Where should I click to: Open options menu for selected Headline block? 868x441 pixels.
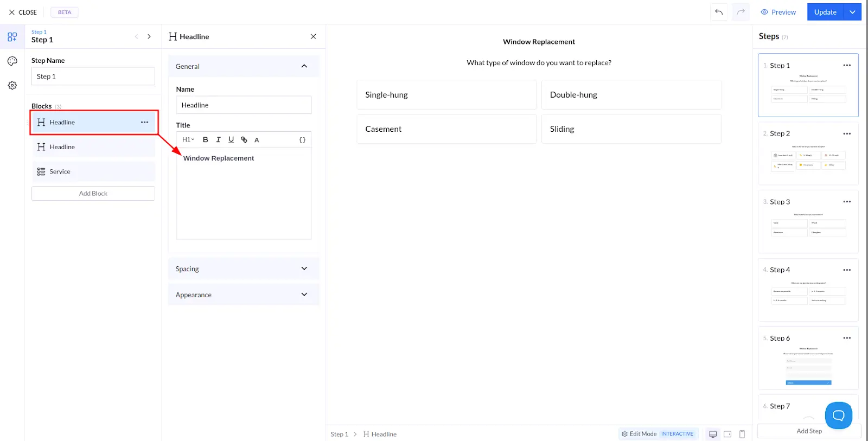coord(144,123)
